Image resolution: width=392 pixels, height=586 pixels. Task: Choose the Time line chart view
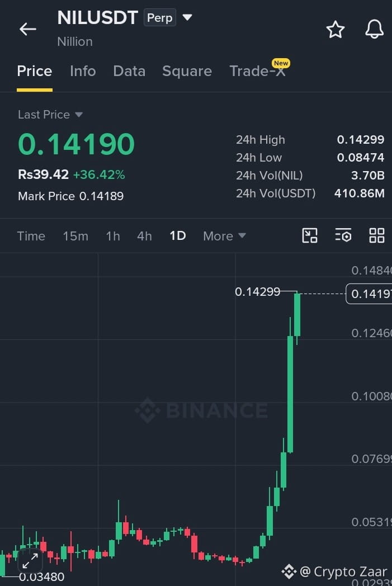31,236
